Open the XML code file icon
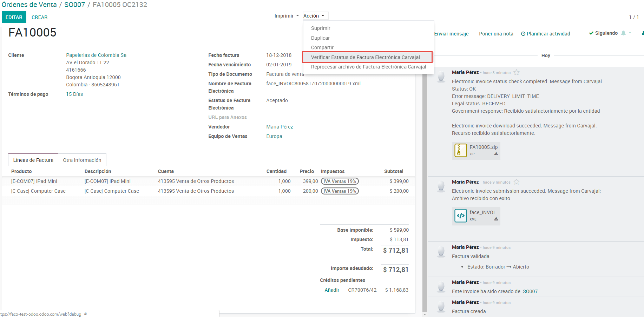644x317 pixels. [460, 216]
